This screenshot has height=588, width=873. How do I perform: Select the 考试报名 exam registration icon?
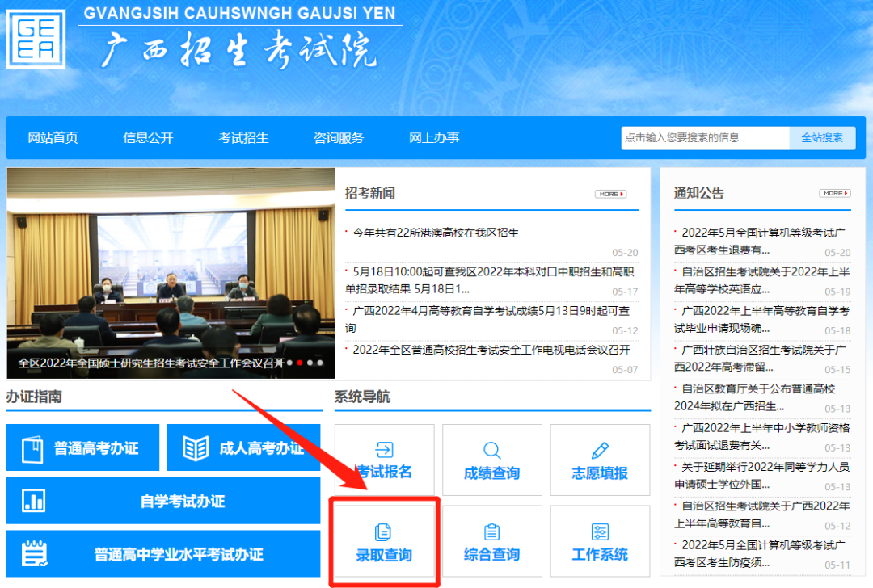click(x=385, y=460)
